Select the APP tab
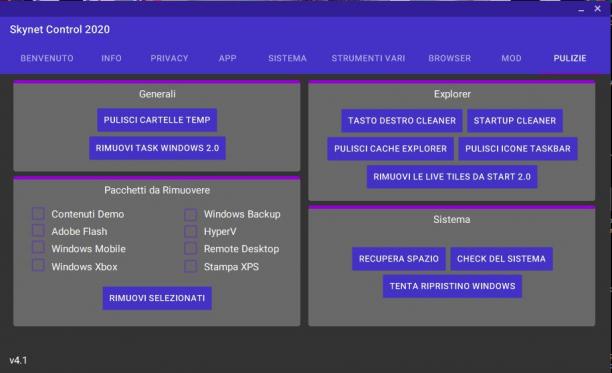Viewport: 612px width, 373px height. pos(227,58)
